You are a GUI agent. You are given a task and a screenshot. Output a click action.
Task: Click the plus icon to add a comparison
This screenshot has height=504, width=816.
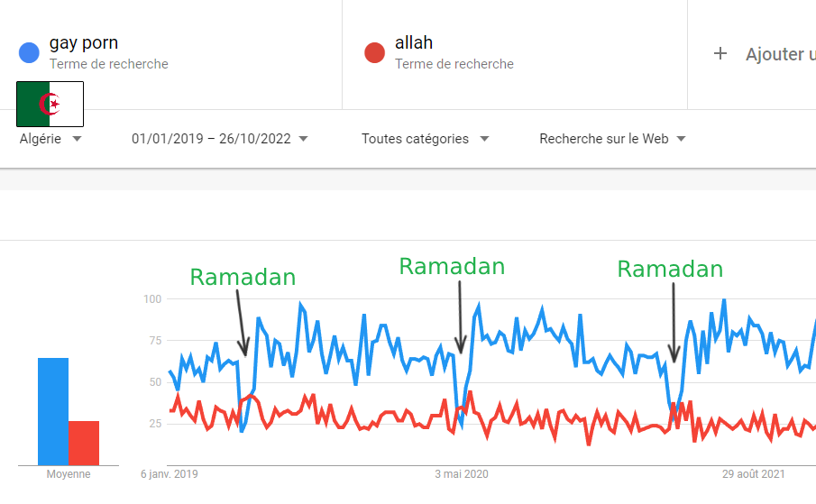pos(720,54)
